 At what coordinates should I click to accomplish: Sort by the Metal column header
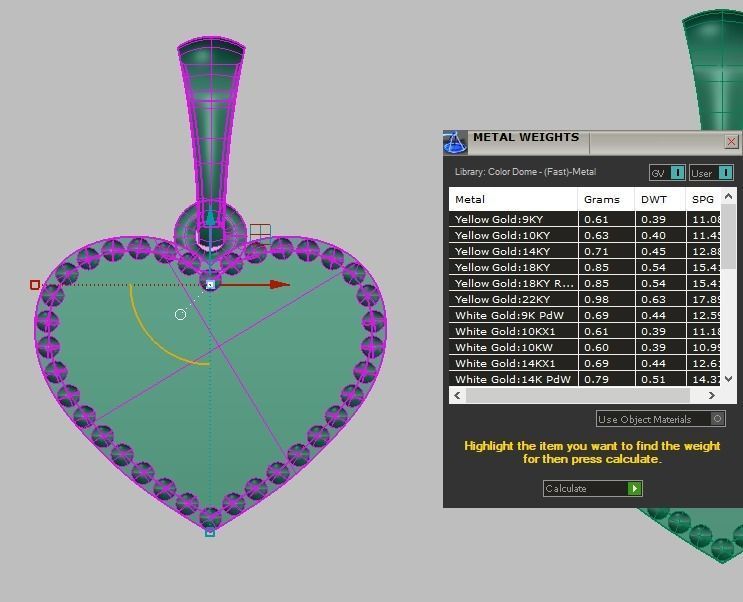[513, 199]
